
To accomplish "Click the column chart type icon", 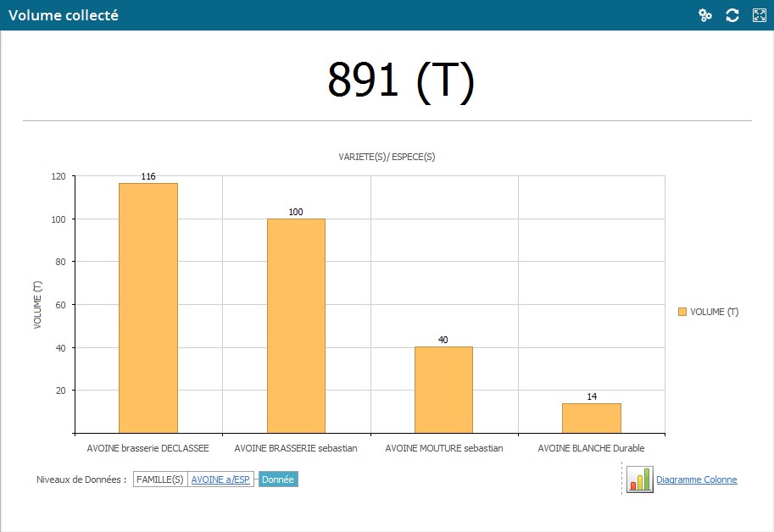I will (x=639, y=479).
